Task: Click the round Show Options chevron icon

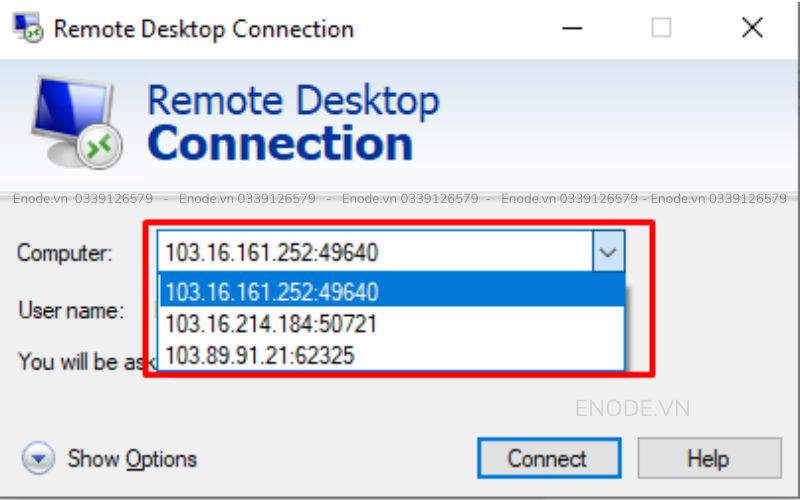Action: 39,459
